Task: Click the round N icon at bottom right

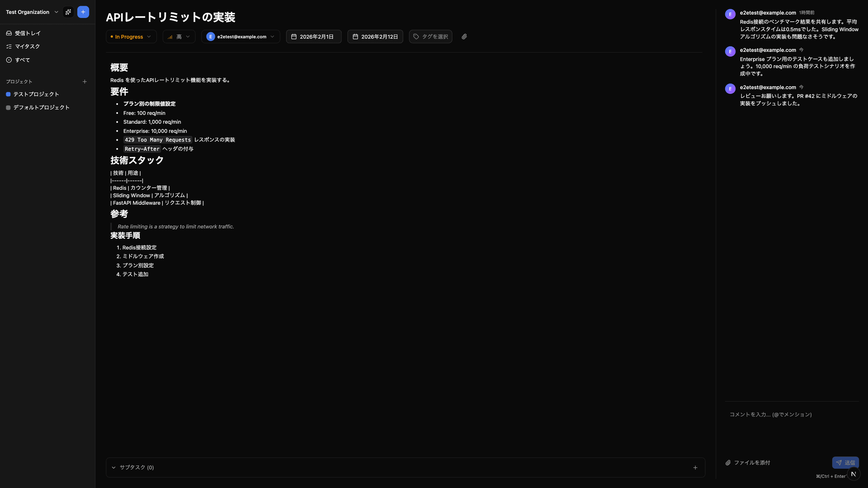Action: point(853,474)
